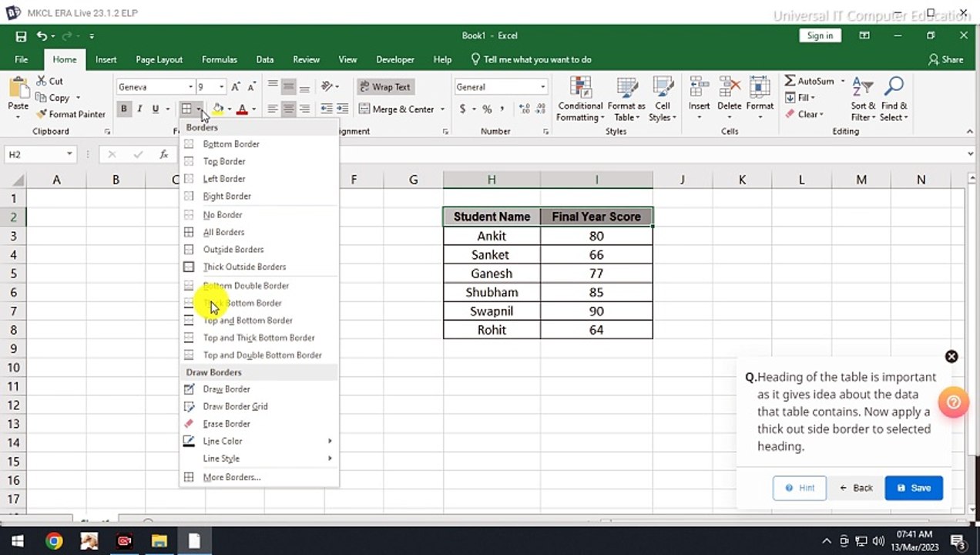This screenshot has width=980, height=555.
Task: Click the Orientation text angle icon
Action: click(327, 87)
